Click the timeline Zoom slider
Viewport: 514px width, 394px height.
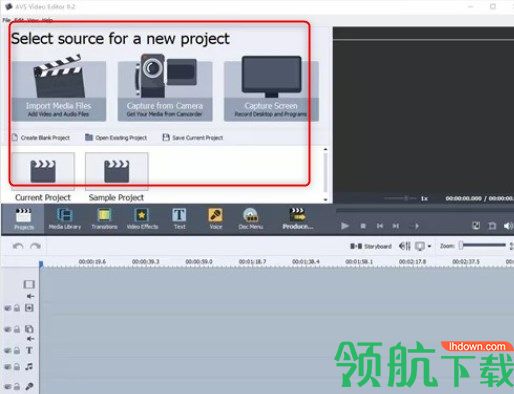(x=483, y=246)
